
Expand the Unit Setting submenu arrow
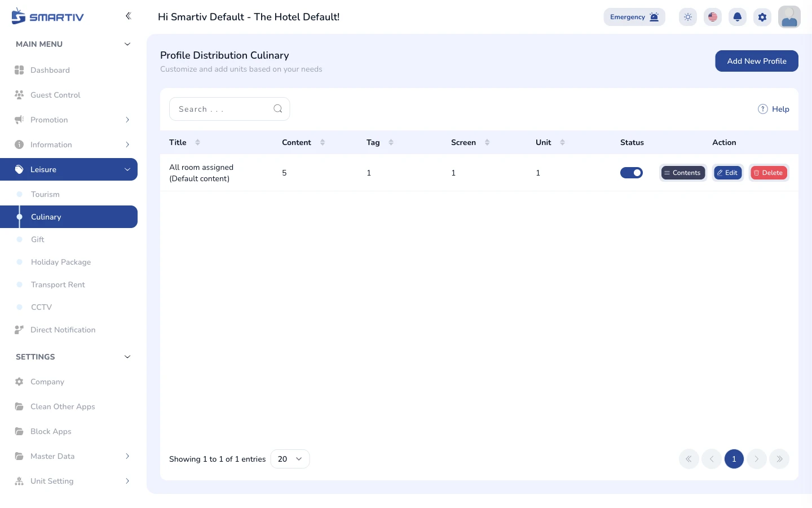tap(127, 481)
